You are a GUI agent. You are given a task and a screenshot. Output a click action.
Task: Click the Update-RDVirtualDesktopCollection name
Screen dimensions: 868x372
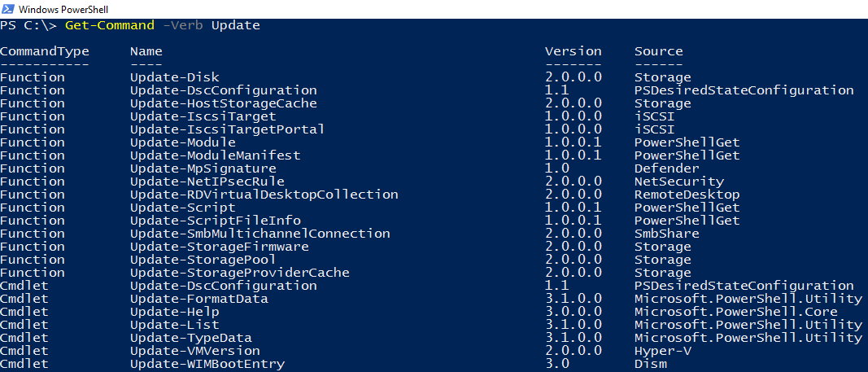(x=264, y=195)
